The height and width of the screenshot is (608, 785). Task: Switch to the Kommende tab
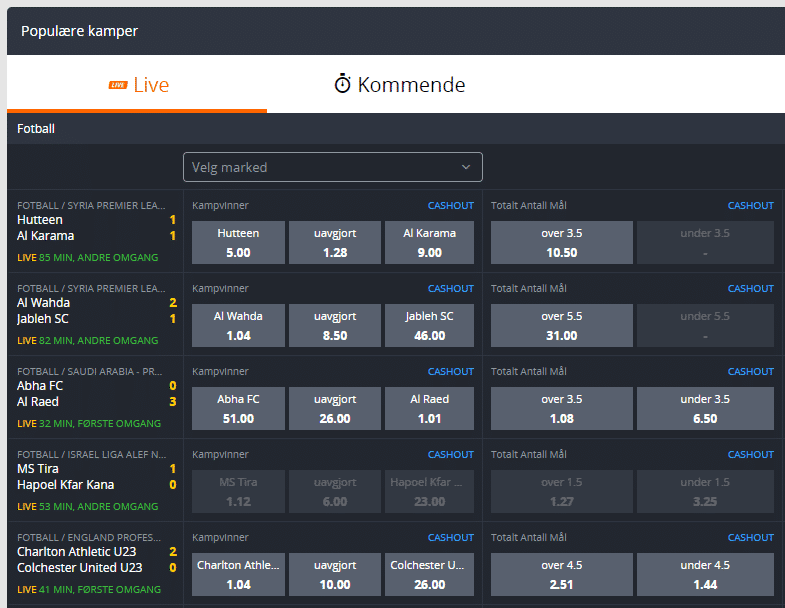coord(400,84)
